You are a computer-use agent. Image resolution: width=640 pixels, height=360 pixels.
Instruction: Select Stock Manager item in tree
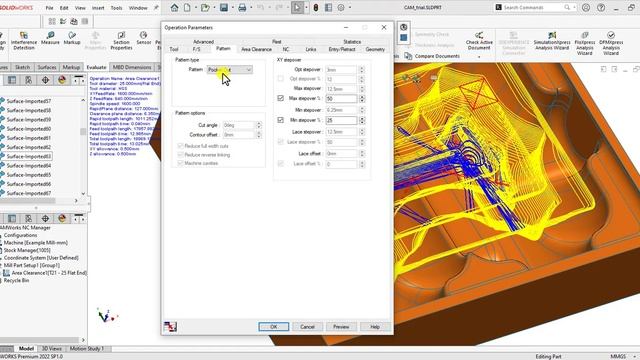[x=27, y=250]
